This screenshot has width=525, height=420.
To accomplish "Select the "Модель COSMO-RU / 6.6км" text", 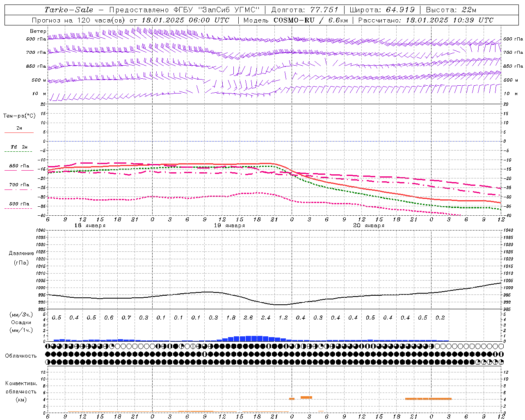I will click(x=296, y=20).
